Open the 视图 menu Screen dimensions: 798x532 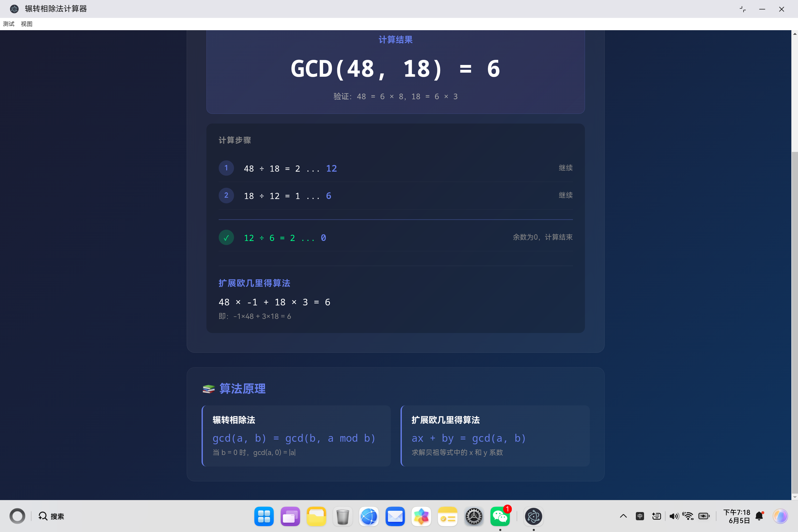point(26,24)
